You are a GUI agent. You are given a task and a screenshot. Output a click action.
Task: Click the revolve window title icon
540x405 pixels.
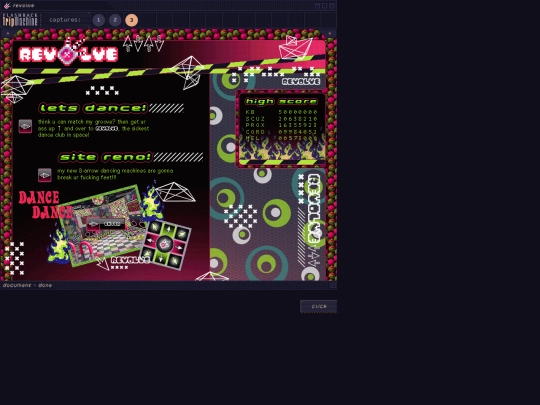(x=7, y=6)
